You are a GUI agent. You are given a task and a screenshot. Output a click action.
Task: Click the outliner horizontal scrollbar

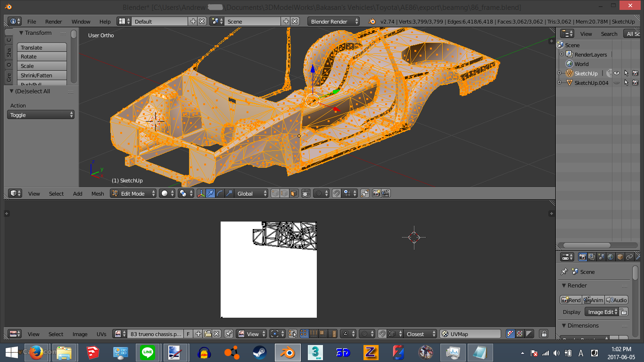tap(587, 246)
